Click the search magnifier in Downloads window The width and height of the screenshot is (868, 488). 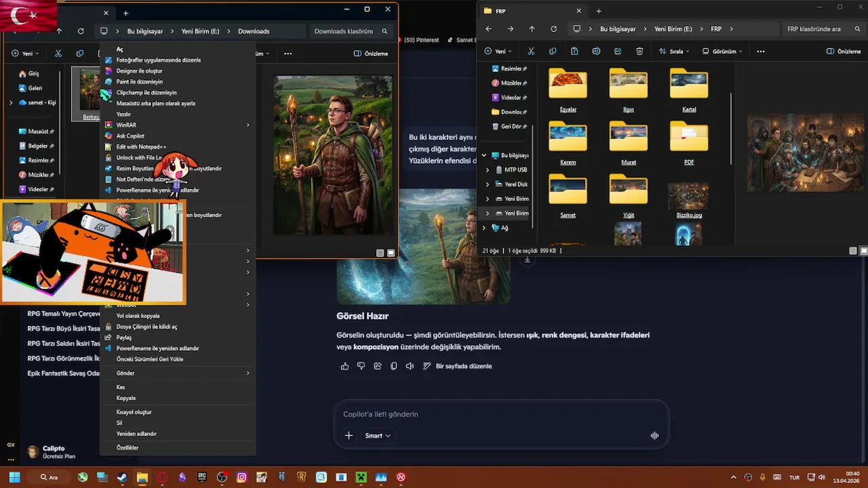pos(384,31)
